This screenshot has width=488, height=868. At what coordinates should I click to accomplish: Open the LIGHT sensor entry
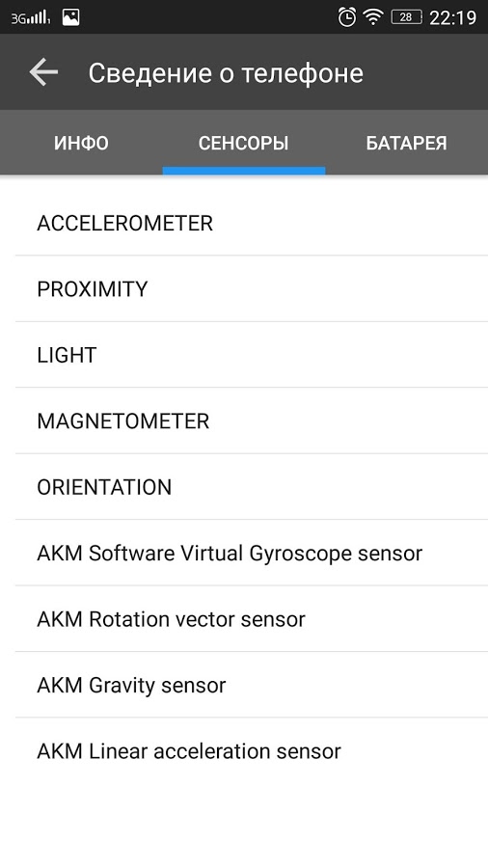tap(244, 355)
